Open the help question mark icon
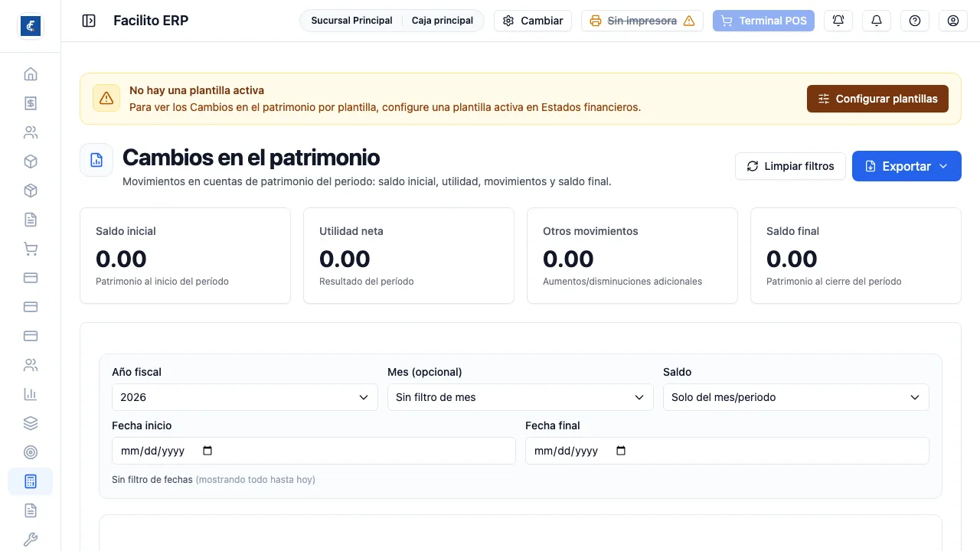Viewport: 980px width, 551px height. point(915,21)
